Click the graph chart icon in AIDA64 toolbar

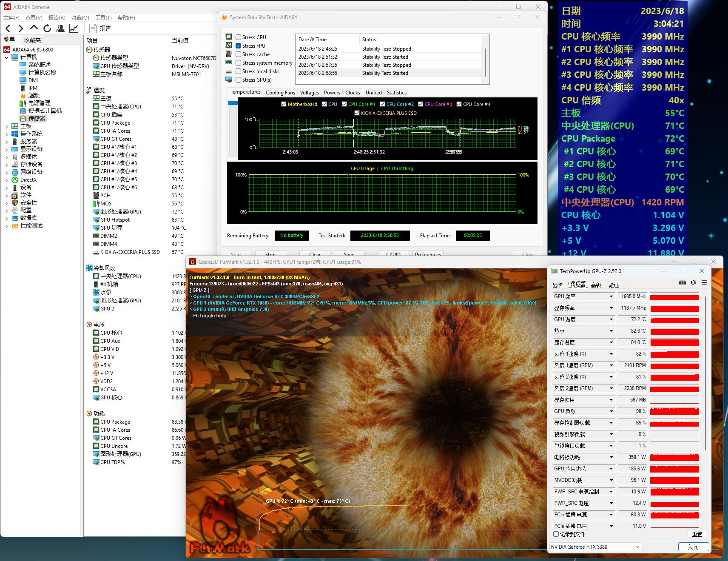coord(74,28)
